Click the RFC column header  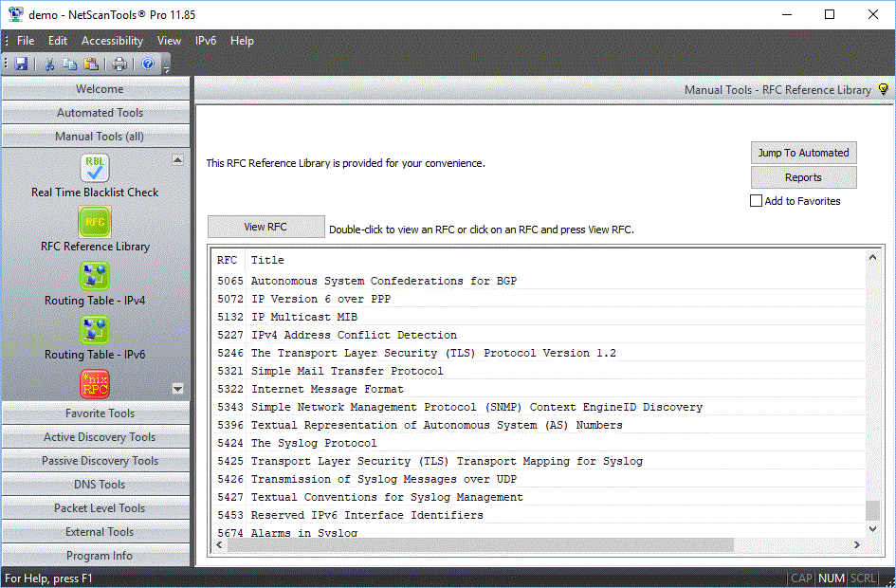(x=227, y=260)
